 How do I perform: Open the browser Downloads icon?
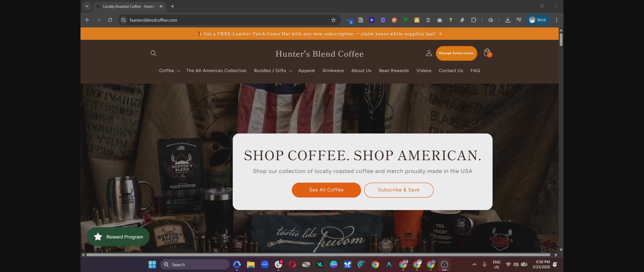click(x=508, y=20)
